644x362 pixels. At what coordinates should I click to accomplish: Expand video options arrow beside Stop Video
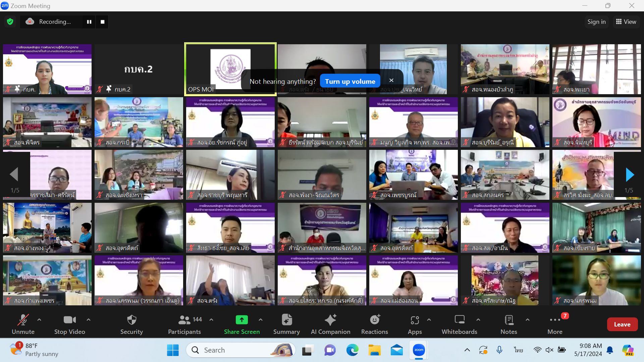pos(89,320)
